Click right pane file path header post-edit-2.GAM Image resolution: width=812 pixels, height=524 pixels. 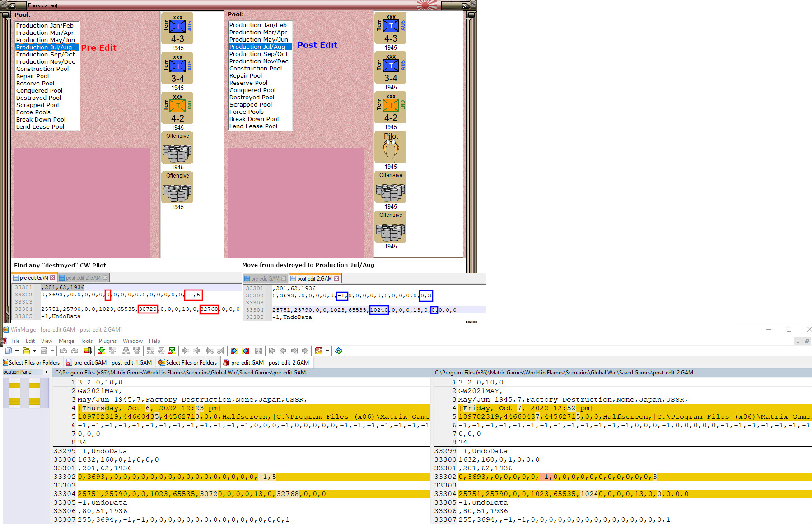(622, 373)
